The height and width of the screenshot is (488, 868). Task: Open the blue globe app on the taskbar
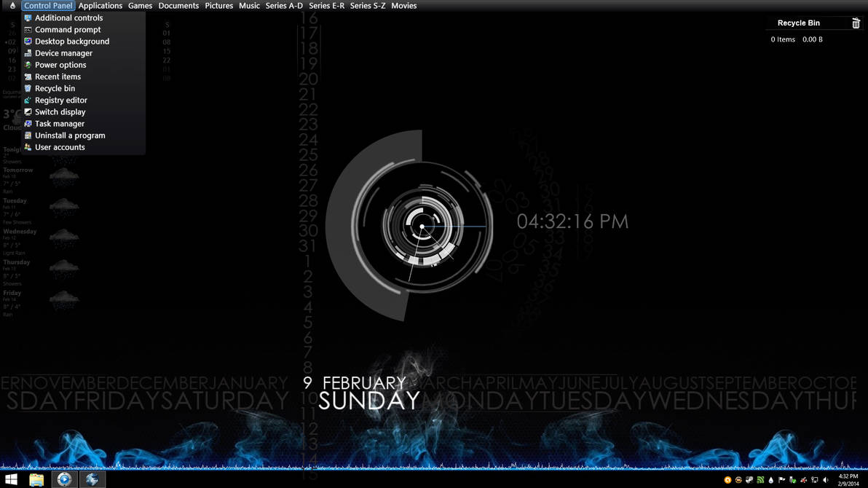click(x=92, y=479)
